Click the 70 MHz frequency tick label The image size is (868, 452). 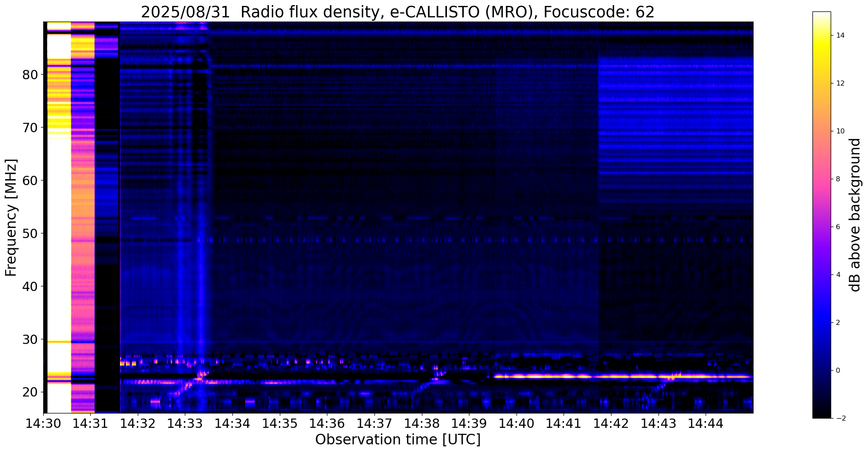30,128
